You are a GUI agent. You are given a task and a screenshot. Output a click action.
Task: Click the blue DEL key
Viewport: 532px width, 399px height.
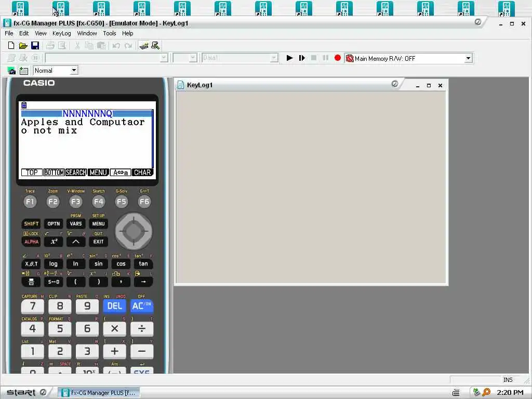(x=115, y=306)
